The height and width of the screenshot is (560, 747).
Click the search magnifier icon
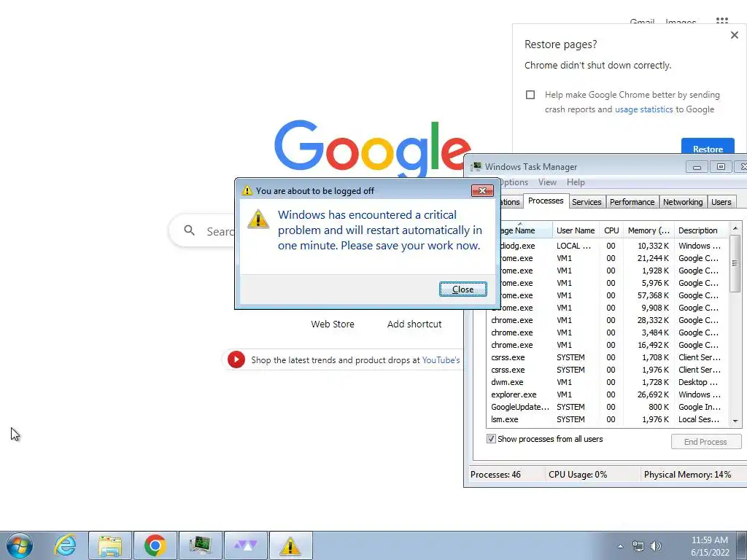(189, 230)
